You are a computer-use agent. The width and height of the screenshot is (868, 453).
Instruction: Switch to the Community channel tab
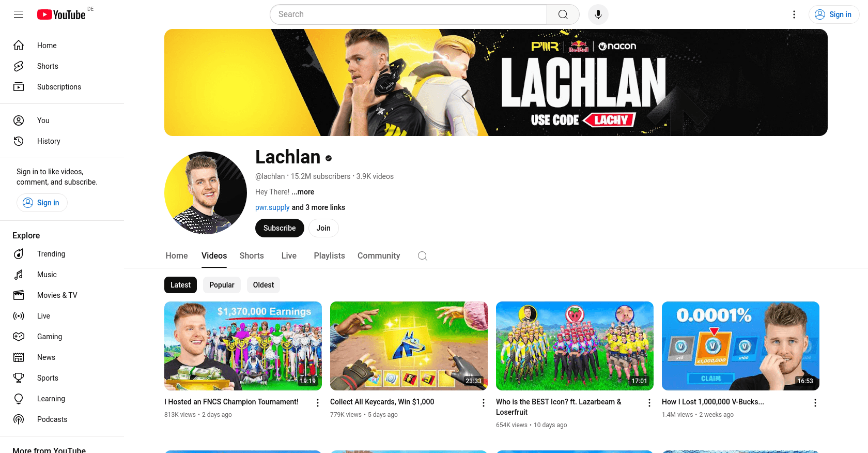click(x=379, y=256)
